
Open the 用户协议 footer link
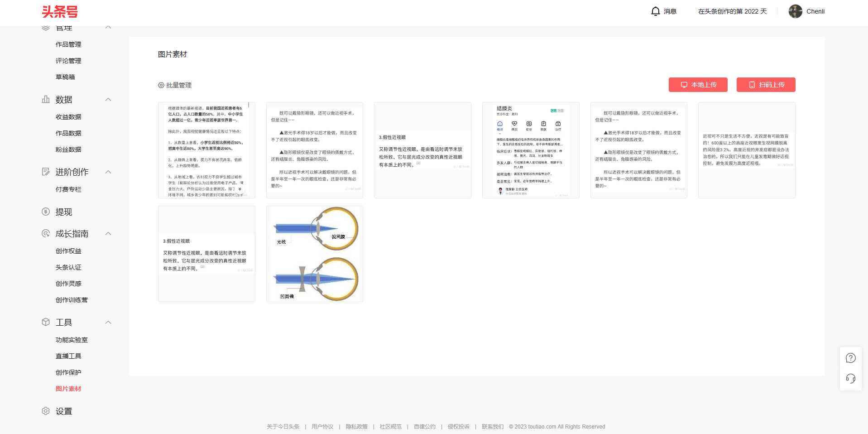[322, 427]
